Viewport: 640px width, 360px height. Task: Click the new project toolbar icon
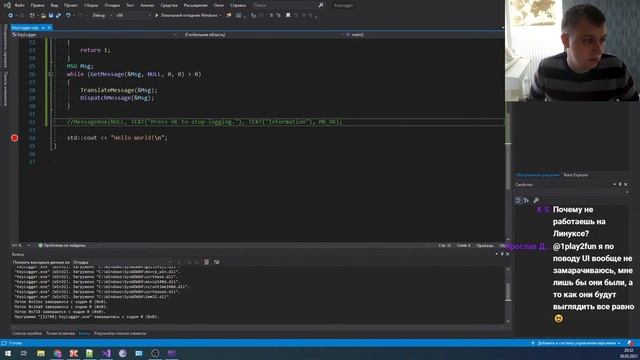click(33, 16)
